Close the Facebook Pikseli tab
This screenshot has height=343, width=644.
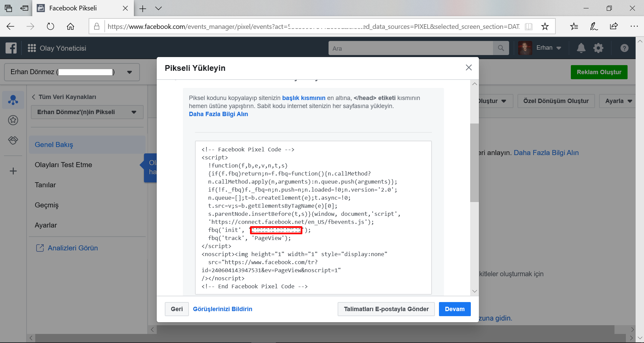[125, 8]
